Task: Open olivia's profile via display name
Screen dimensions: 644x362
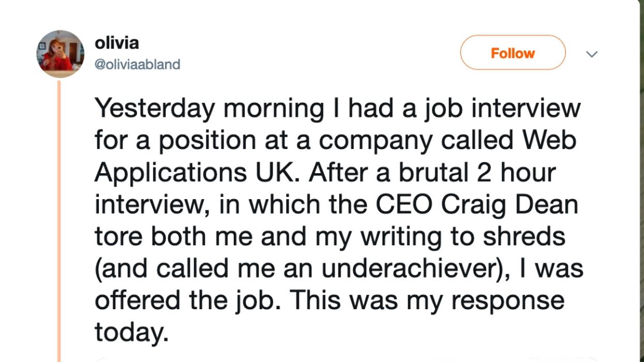Action: 117,43
